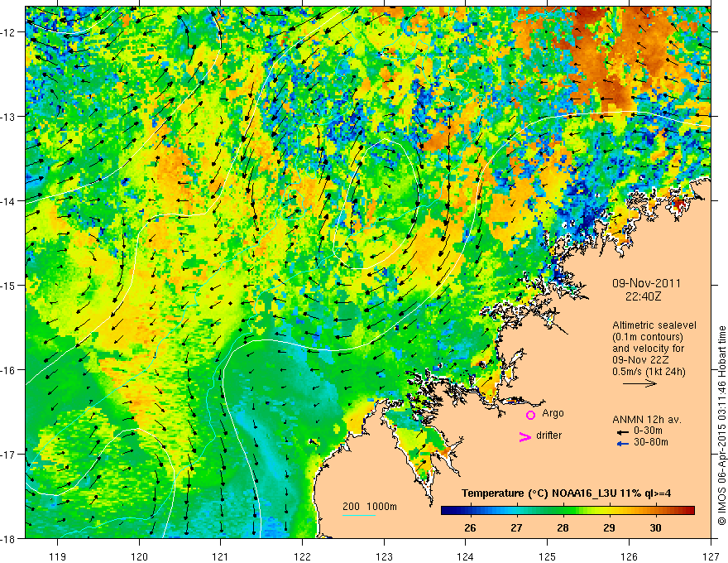Screen dimensions: 728x563
Task: Click the 09-Nov 22Z text
Action: coord(642,360)
